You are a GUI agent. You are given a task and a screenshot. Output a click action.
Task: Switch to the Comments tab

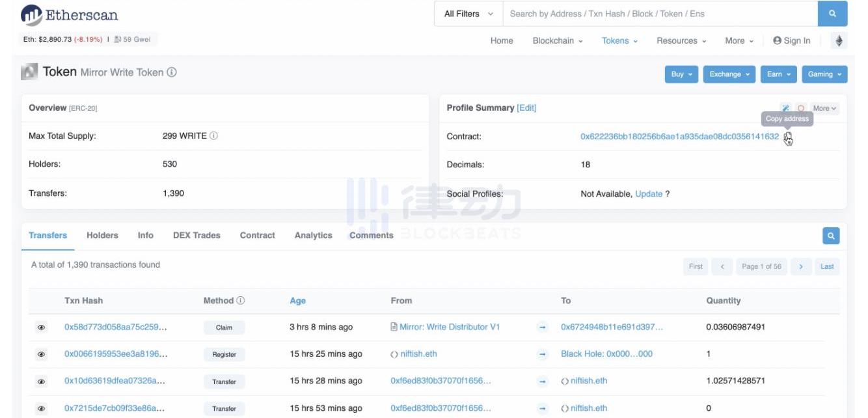[372, 235]
